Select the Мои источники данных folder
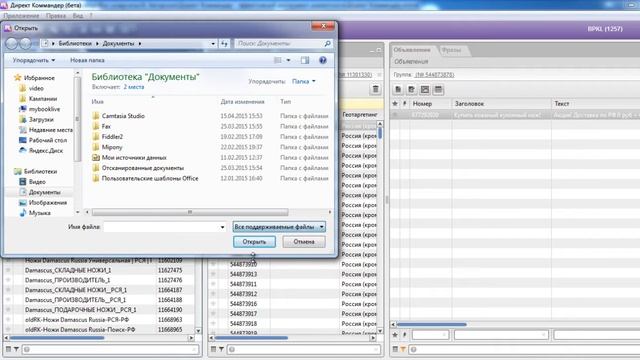Screen dimensions: 640x360 (134, 158)
